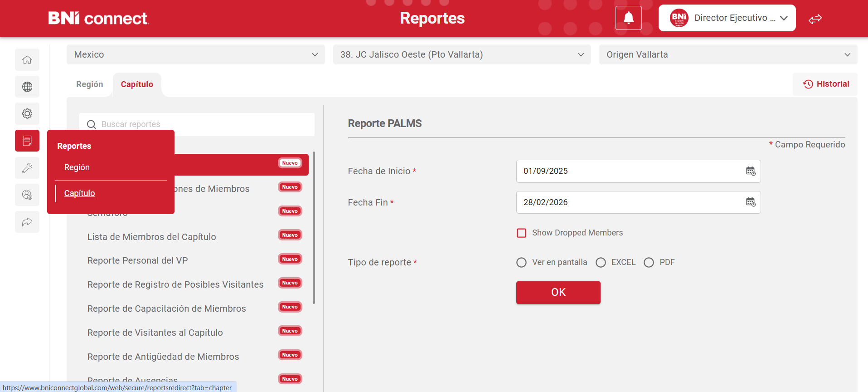
Task: Select Ver en pantalla report type
Action: coord(522,263)
